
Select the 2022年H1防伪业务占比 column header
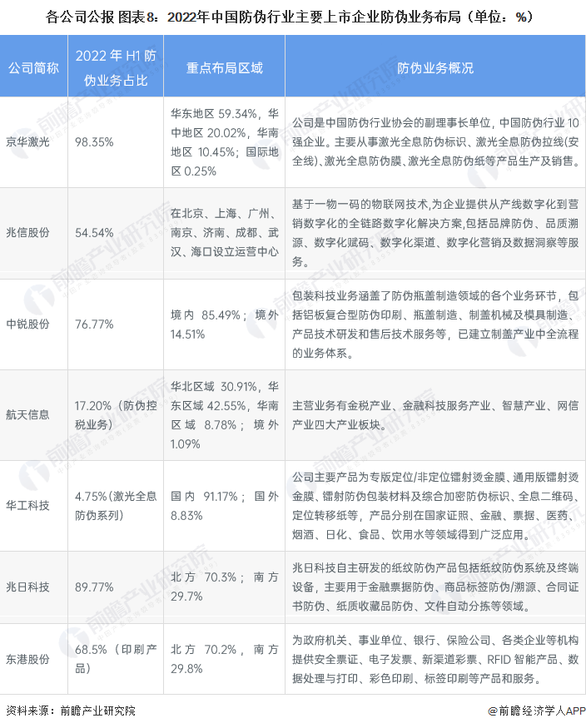(116, 67)
